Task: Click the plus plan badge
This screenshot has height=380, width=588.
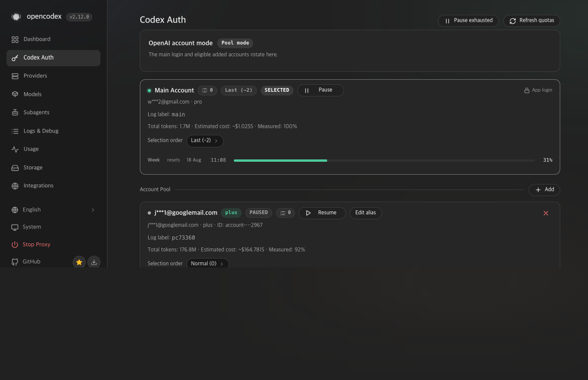Action: 231,213
